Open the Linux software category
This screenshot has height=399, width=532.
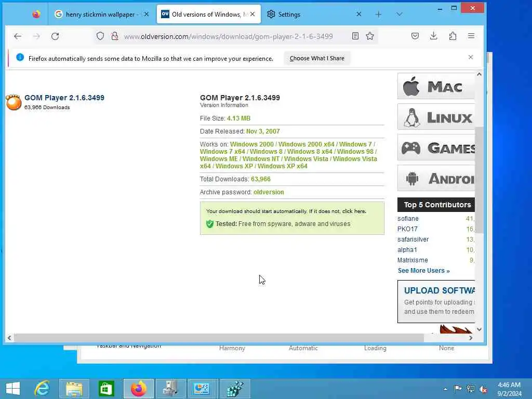[436, 117]
